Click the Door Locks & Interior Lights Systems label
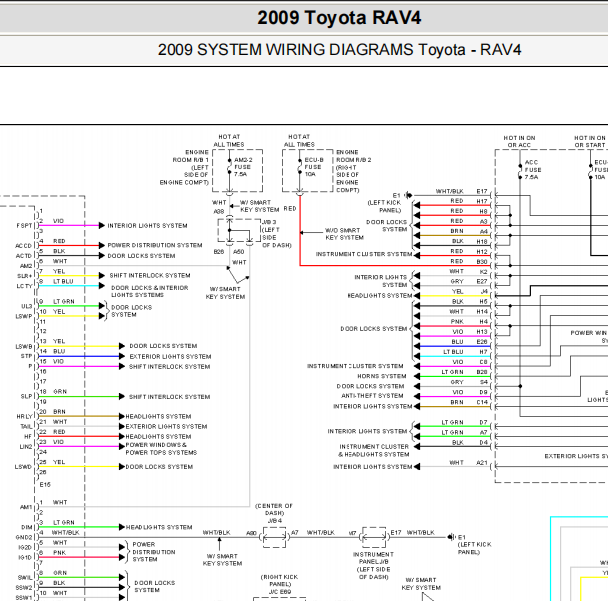Screen dimensions: 608x601 (x=150, y=291)
